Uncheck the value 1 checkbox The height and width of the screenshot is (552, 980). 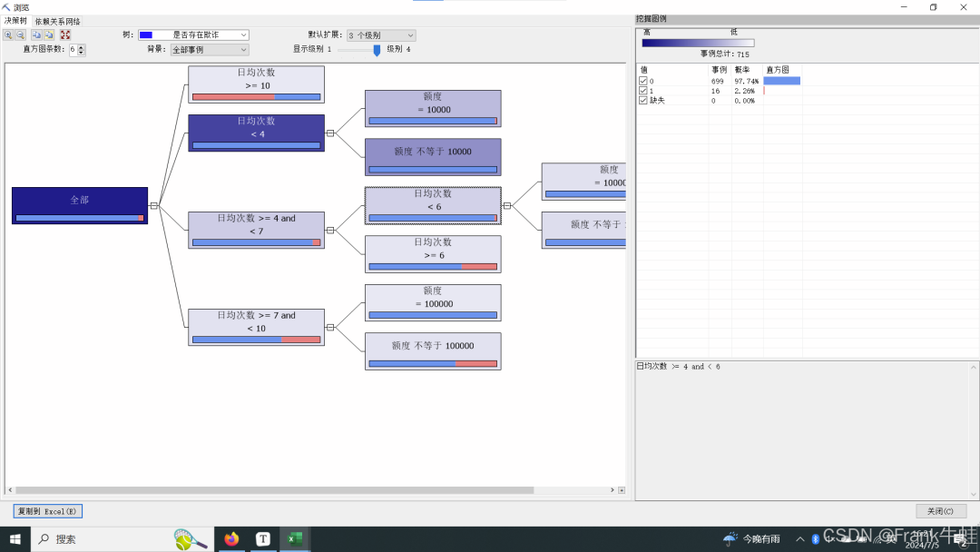point(643,91)
